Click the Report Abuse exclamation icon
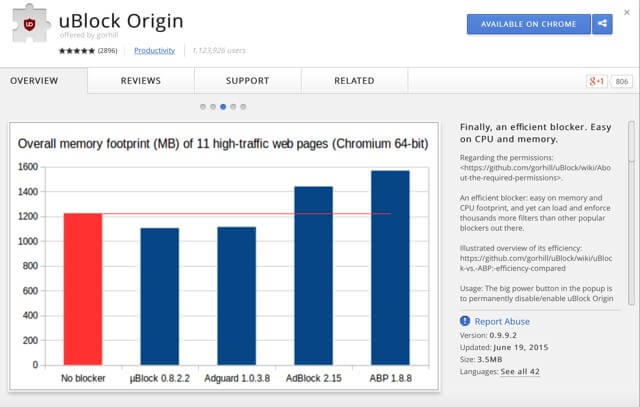The width and height of the screenshot is (640, 407). click(464, 321)
